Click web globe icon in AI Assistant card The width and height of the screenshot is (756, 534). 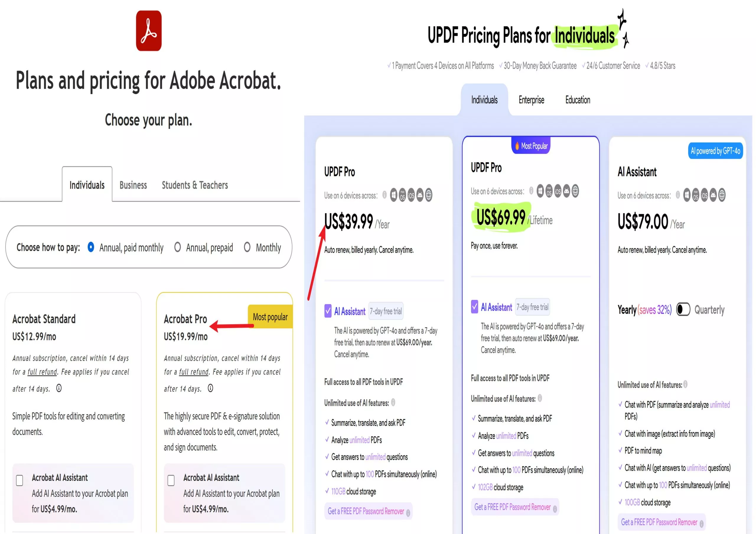coord(722,195)
